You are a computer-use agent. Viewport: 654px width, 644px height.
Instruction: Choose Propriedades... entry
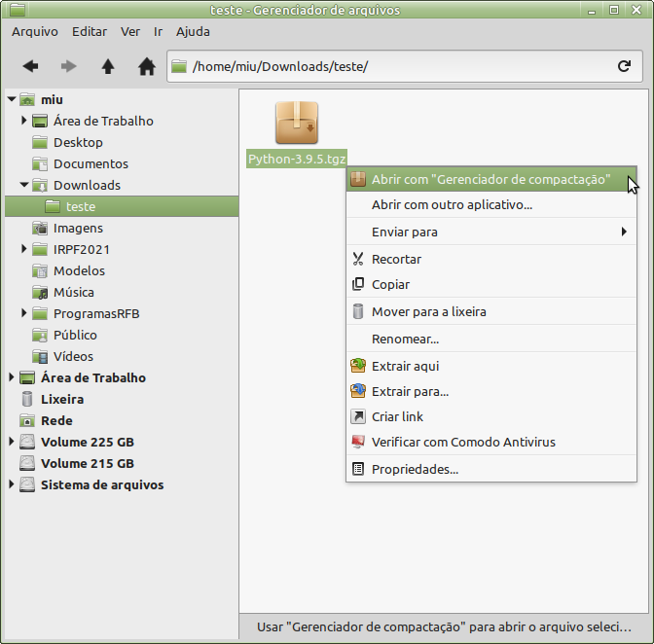coord(491,469)
